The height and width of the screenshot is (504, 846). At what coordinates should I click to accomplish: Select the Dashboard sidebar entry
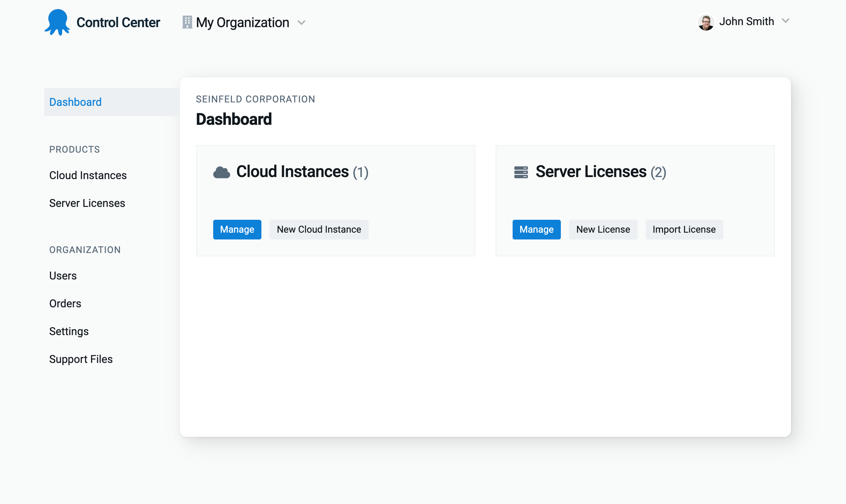(x=75, y=102)
